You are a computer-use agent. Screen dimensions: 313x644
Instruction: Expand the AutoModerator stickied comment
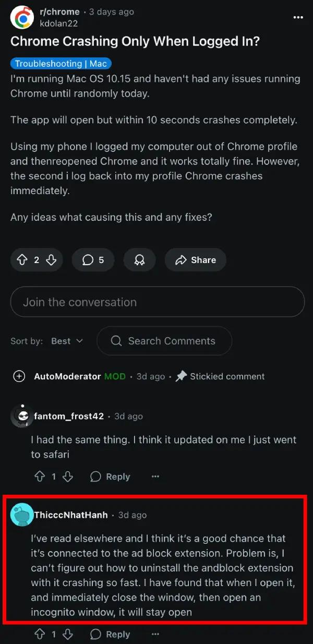[19, 376]
